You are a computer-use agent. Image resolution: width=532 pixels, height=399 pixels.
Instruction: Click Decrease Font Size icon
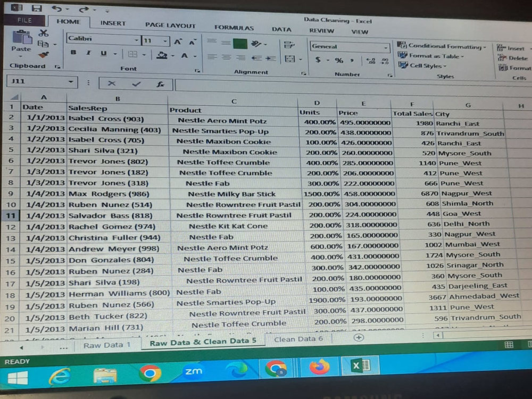click(x=193, y=43)
